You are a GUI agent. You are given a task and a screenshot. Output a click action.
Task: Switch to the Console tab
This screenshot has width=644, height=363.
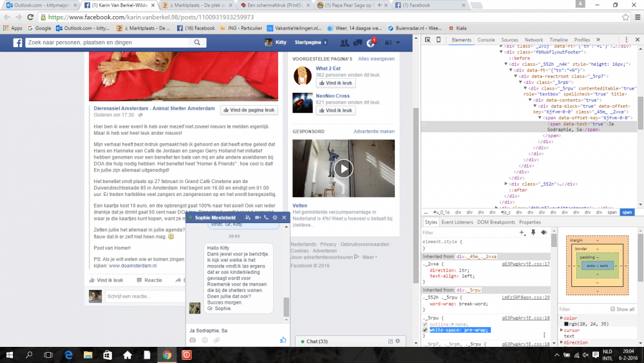point(486,40)
